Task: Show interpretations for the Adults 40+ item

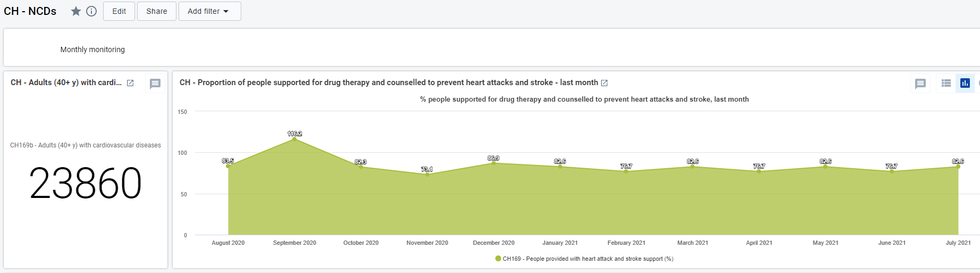Action: (155, 84)
